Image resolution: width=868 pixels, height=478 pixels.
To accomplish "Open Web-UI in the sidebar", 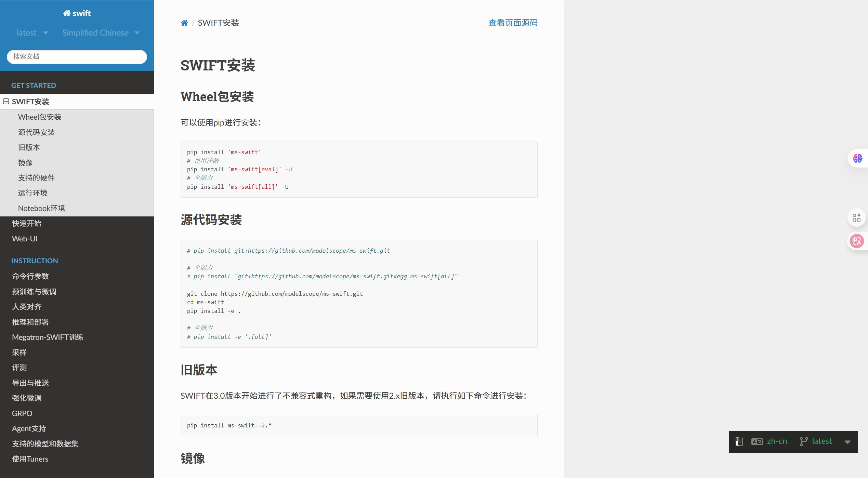I will pos(25,239).
